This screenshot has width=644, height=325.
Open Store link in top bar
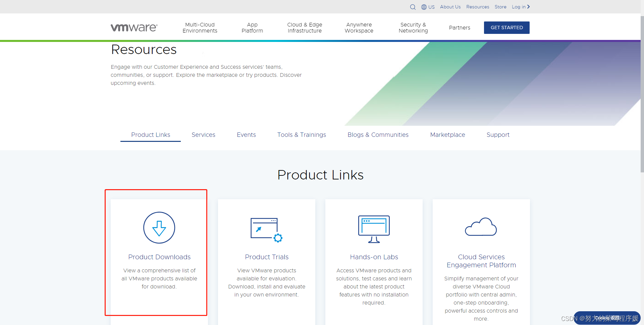500,7
